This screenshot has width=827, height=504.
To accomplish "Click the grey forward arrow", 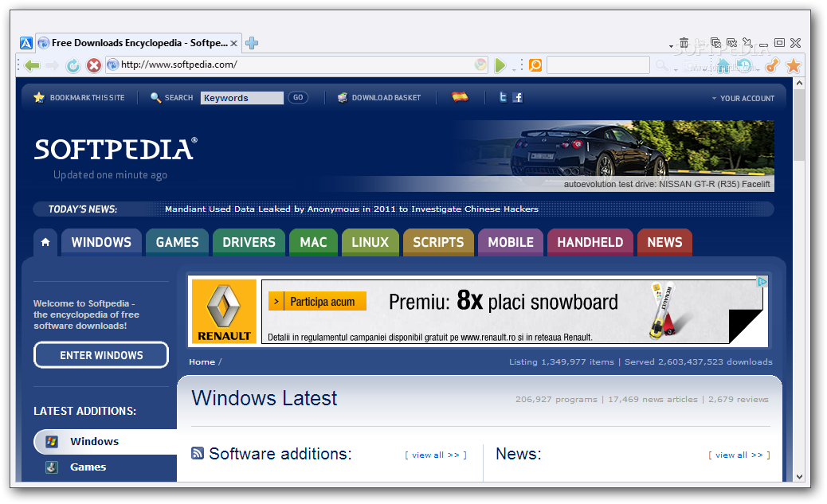I will (x=53, y=65).
